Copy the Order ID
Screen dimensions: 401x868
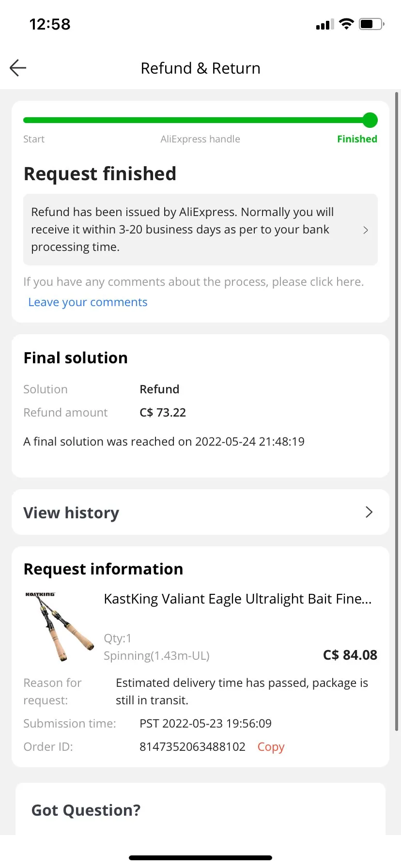(x=271, y=747)
